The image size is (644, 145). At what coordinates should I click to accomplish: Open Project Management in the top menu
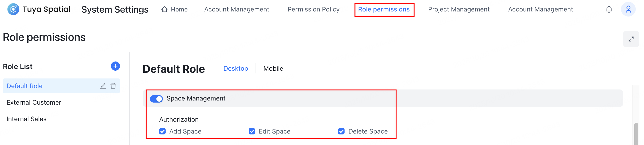[x=459, y=9]
